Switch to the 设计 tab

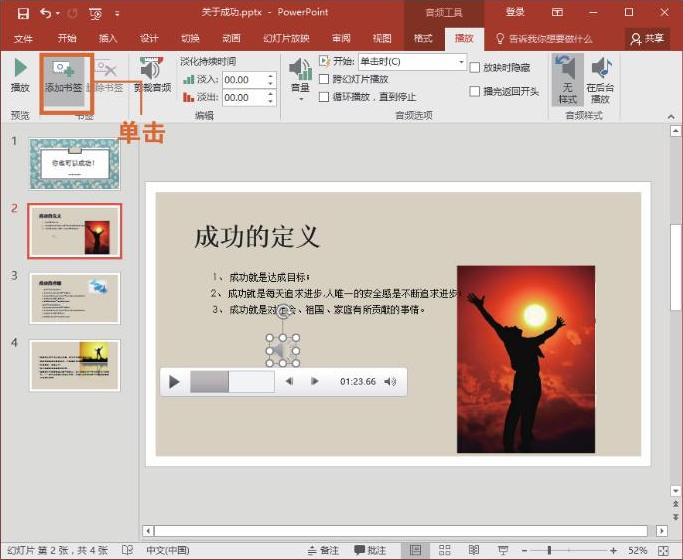[x=149, y=38]
